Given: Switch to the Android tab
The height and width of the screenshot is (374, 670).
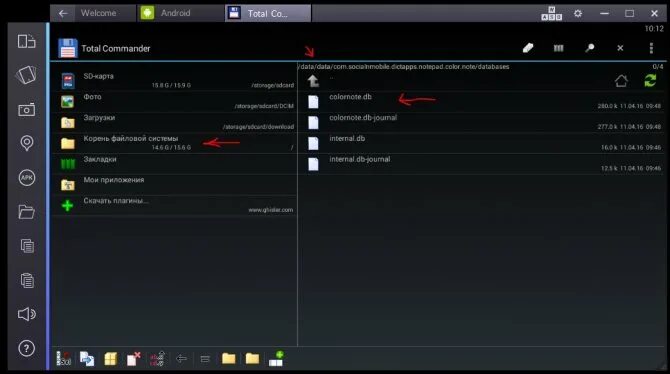Looking at the screenshot, I should tap(176, 13).
